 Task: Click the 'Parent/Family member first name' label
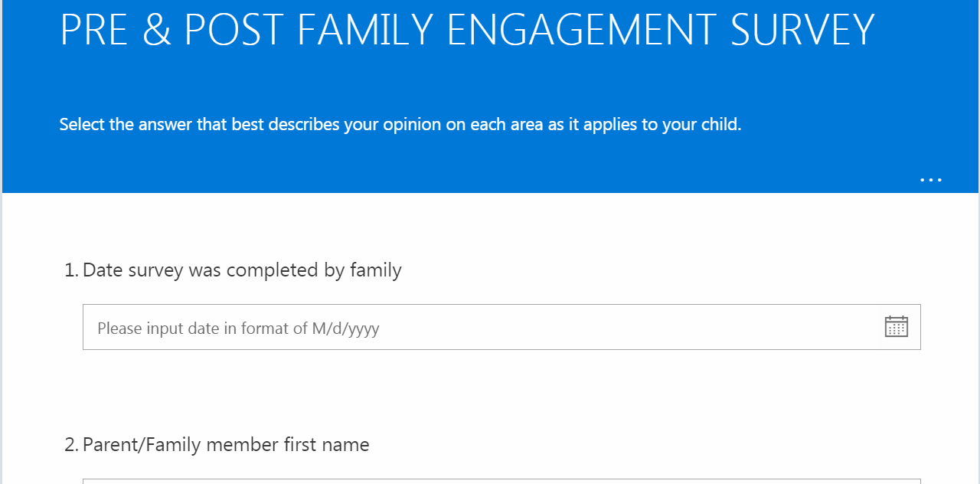226,445
